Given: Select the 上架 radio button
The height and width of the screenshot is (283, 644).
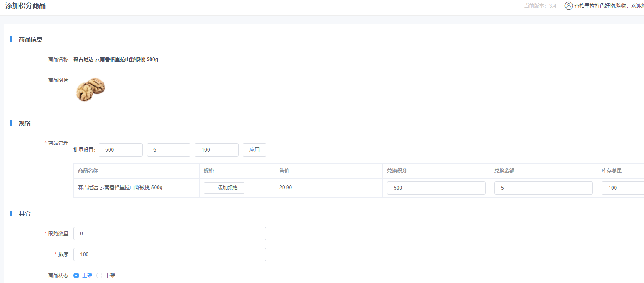Looking at the screenshot, I should (76, 275).
